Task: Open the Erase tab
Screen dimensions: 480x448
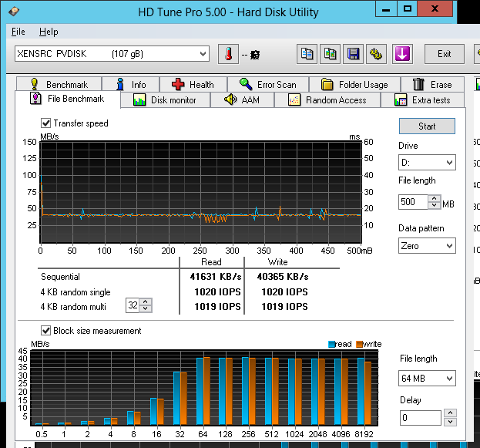Action: 432,84
